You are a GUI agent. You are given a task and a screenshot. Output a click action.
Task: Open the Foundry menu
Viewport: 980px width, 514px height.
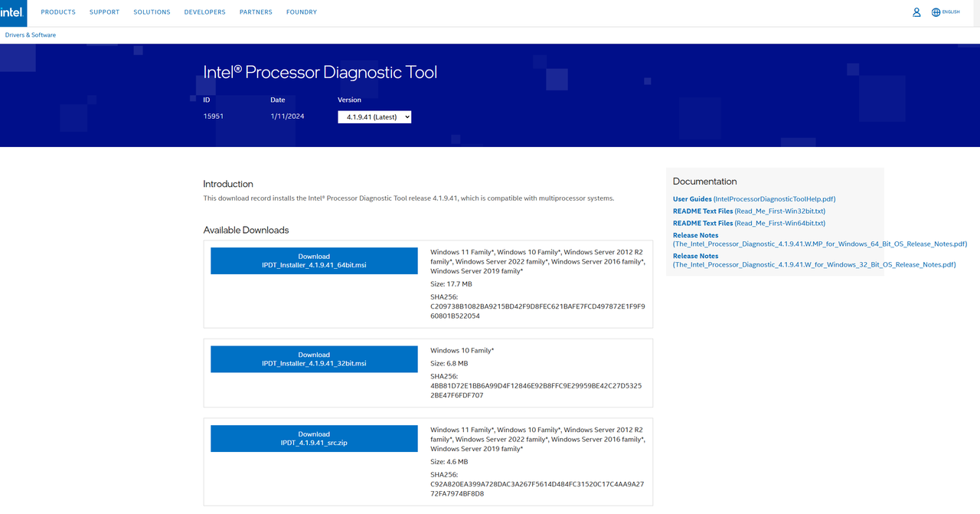pyautogui.click(x=302, y=12)
